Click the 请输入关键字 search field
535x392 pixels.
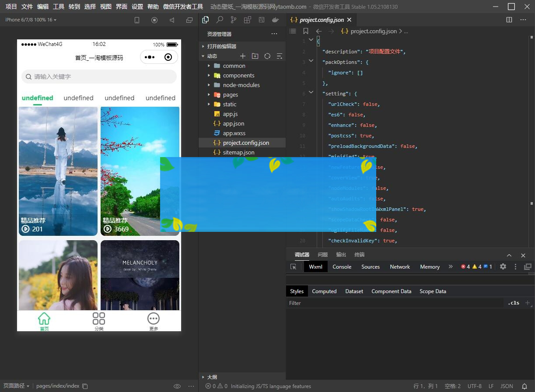point(99,77)
